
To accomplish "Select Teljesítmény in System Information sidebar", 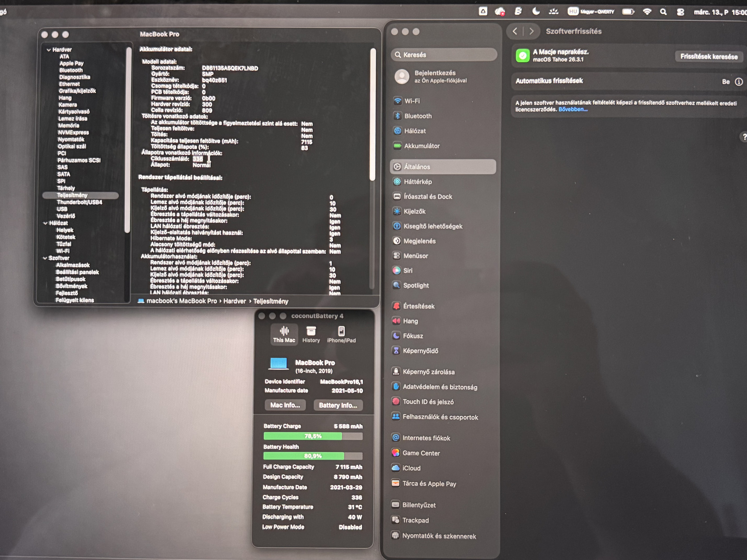I will tap(80, 195).
